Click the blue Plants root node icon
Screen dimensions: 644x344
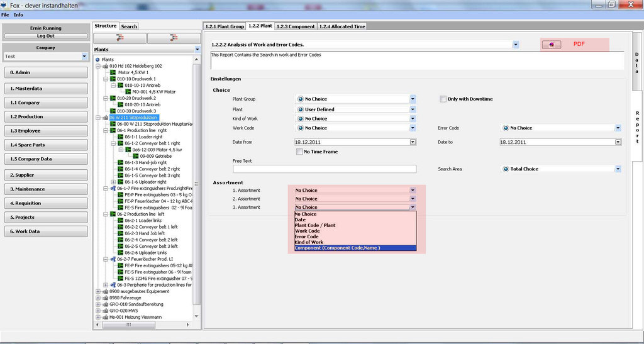click(x=97, y=59)
